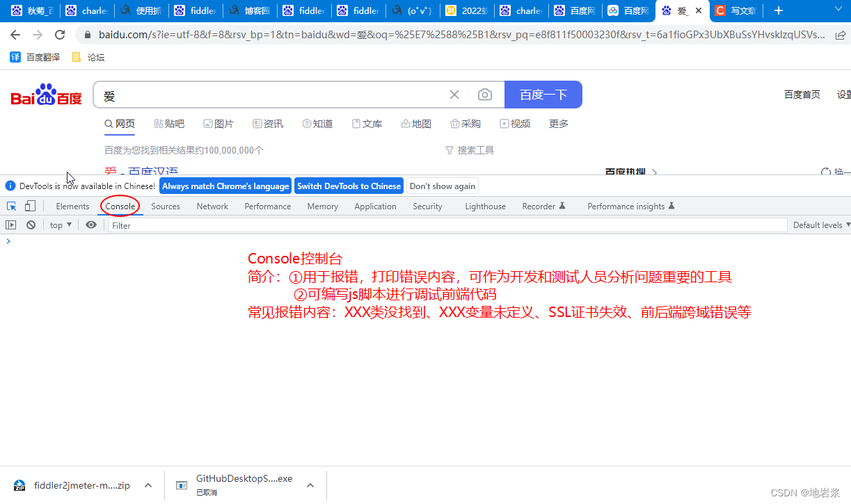Click Switch DevTools to Chinese

tap(349, 186)
